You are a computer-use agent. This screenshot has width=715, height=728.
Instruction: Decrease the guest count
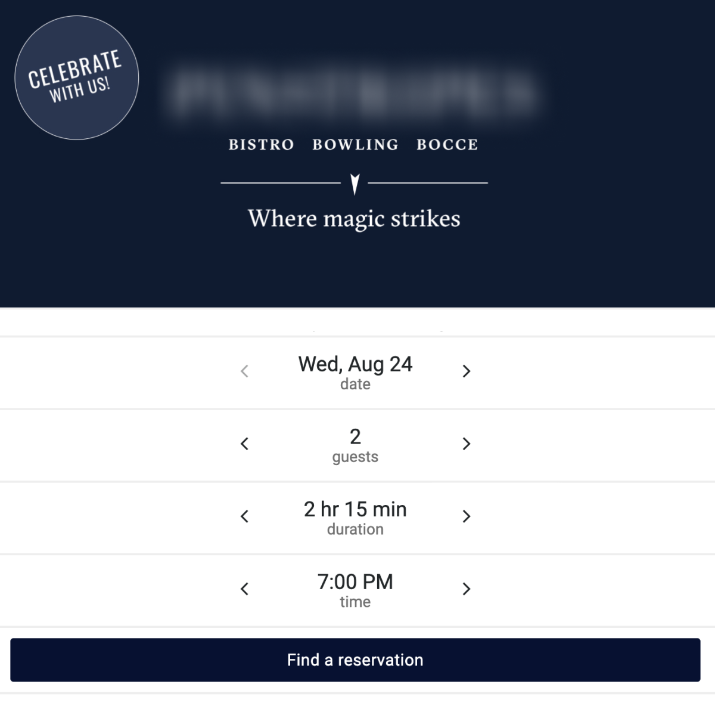pos(244,444)
